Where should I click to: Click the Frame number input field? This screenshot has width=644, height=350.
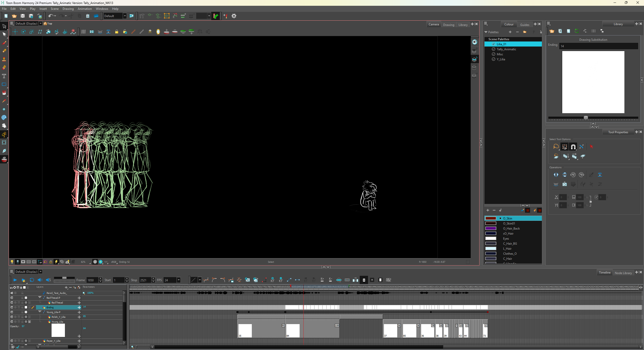92,280
